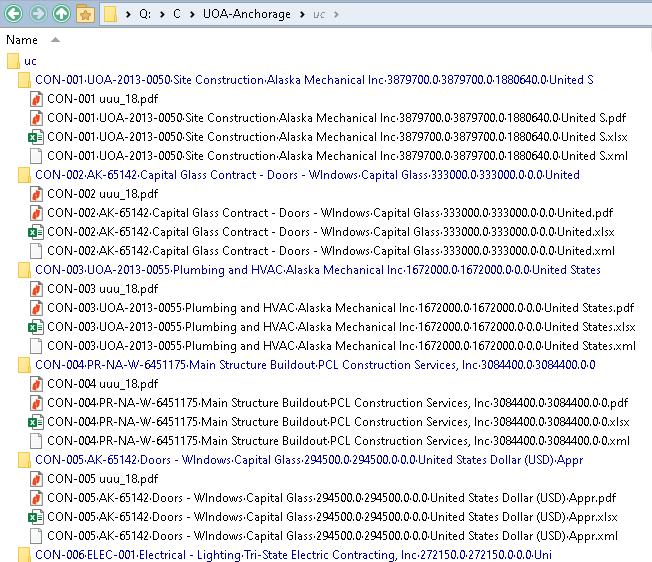Open CON-001 Site Construction United S.xlsx
Image resolution: width=652 pixels, height=562 pixels.
(x=337, y=137)
